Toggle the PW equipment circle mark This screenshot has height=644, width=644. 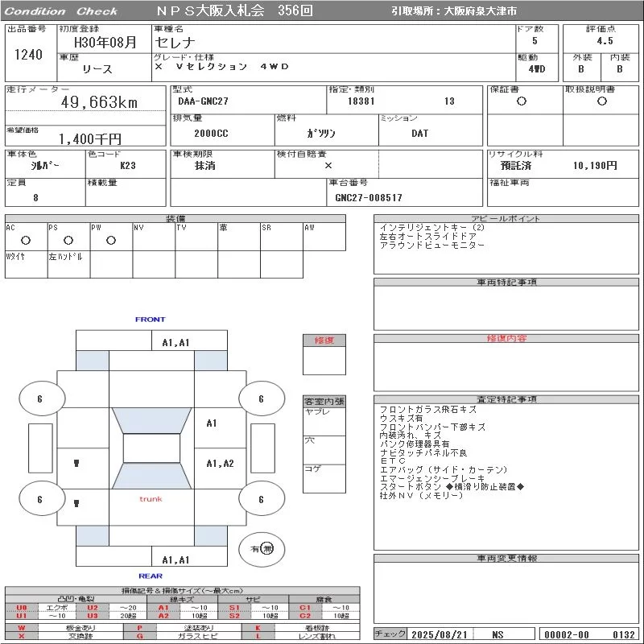pyautogui.click(x=111, y=240)
